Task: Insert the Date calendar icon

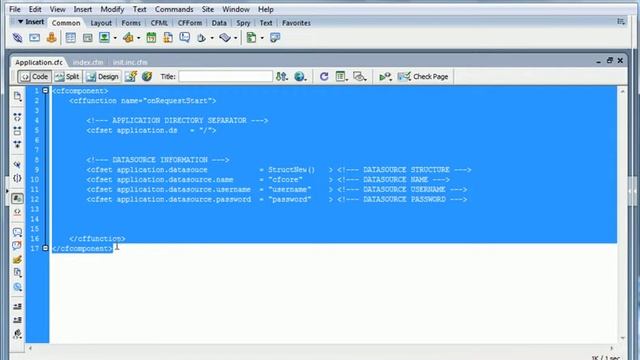Action: tap(151, 38)
